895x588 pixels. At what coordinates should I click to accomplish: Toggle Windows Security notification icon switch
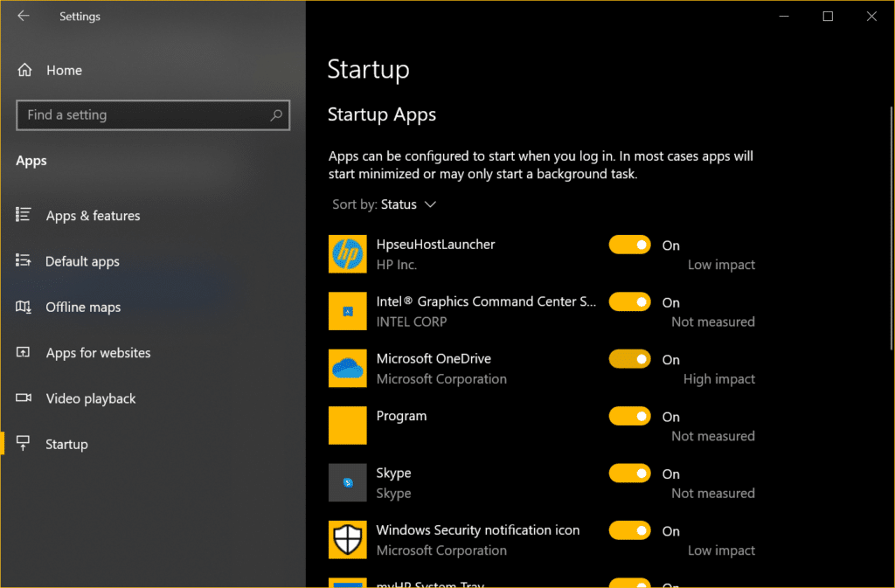tap(629, 529)
